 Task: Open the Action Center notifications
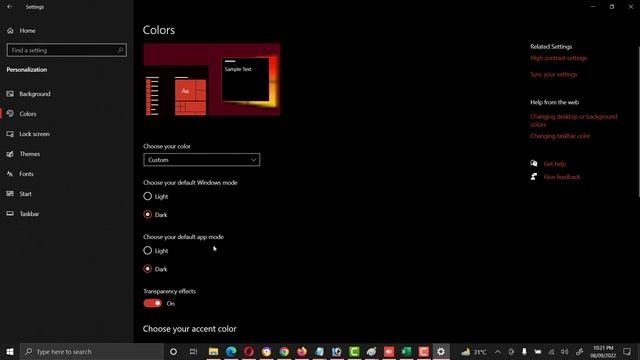(x=627, y=351)
